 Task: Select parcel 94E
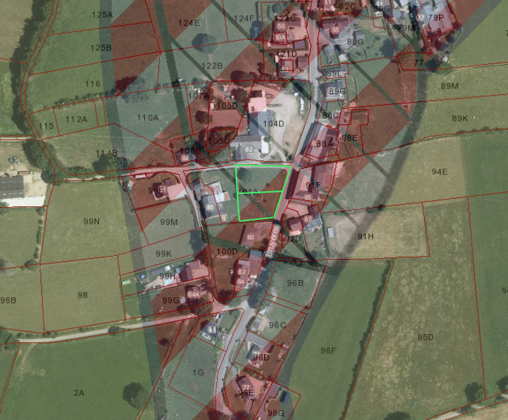pos(438,171)
